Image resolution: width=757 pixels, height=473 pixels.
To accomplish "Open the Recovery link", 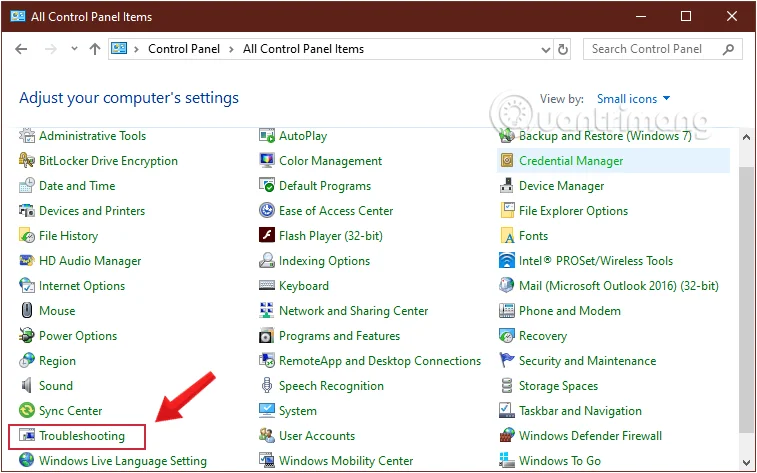I will click(x=543, y=336).
